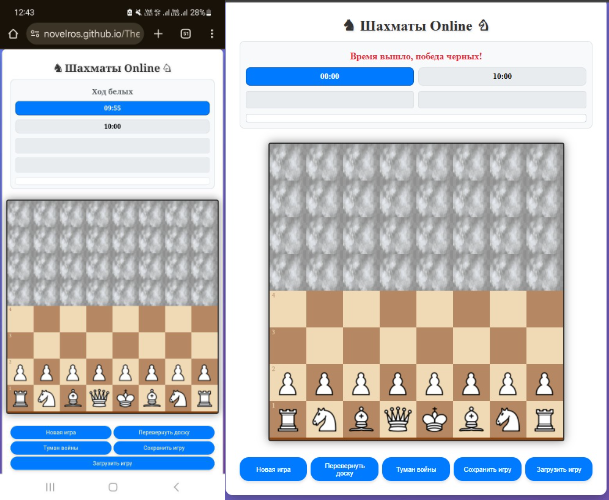609x500 pixels.
Task: Select the f1 bishop on the large board
Action: [x=471, y=419]
